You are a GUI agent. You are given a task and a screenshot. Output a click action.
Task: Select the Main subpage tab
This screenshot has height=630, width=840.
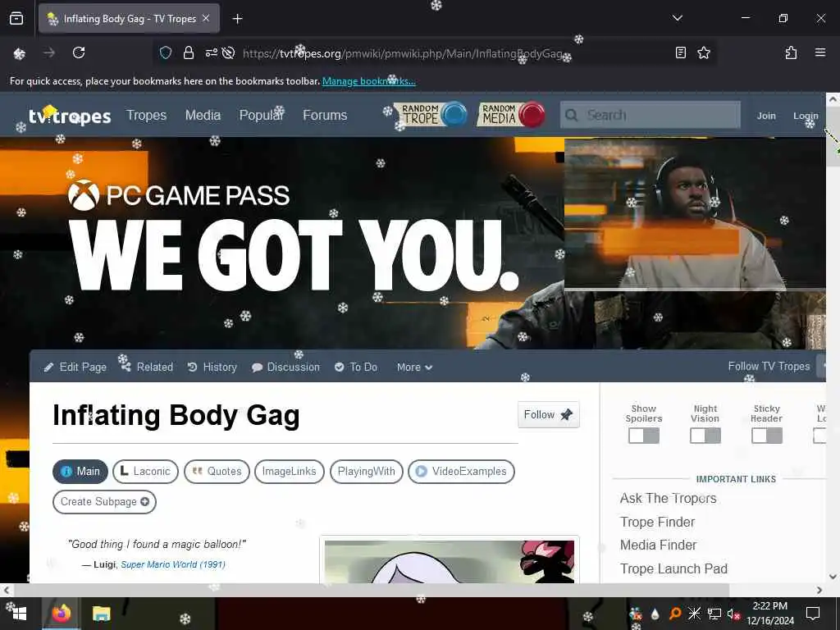pyautogui.click(x=80, y=472)
